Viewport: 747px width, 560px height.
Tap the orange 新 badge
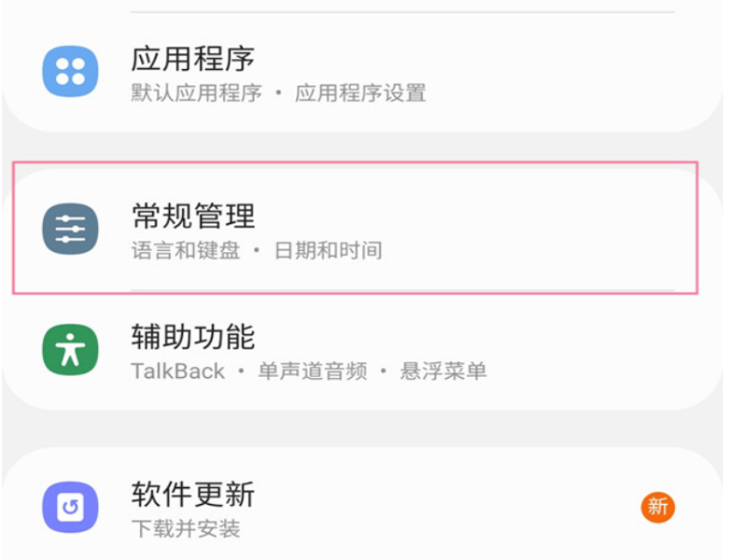pyautogui.click(x=657, y=507)
